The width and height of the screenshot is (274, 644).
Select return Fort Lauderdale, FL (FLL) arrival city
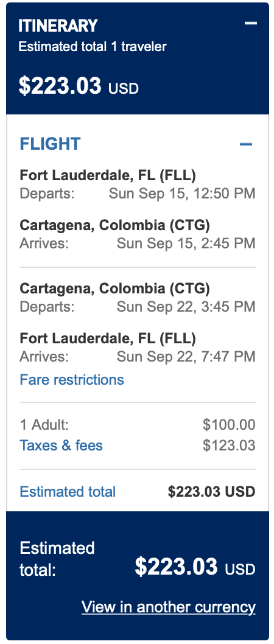tap(108, 338)
